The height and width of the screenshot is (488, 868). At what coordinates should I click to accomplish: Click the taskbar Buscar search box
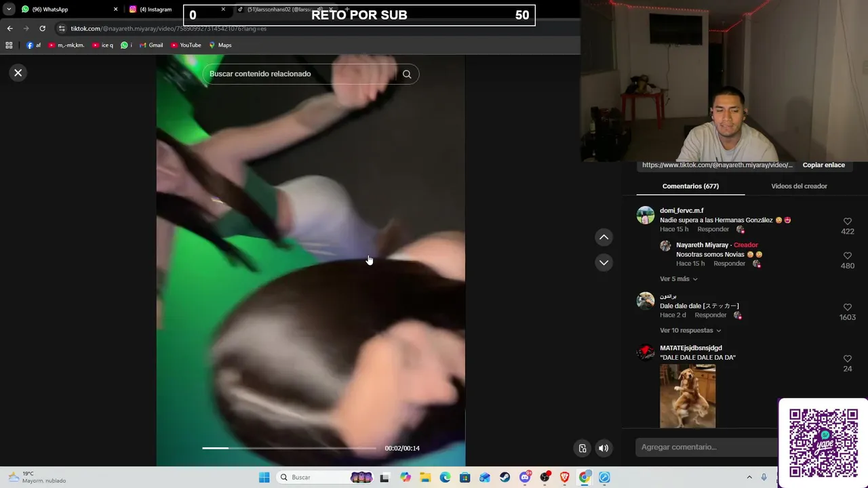[x=325, y=477]
